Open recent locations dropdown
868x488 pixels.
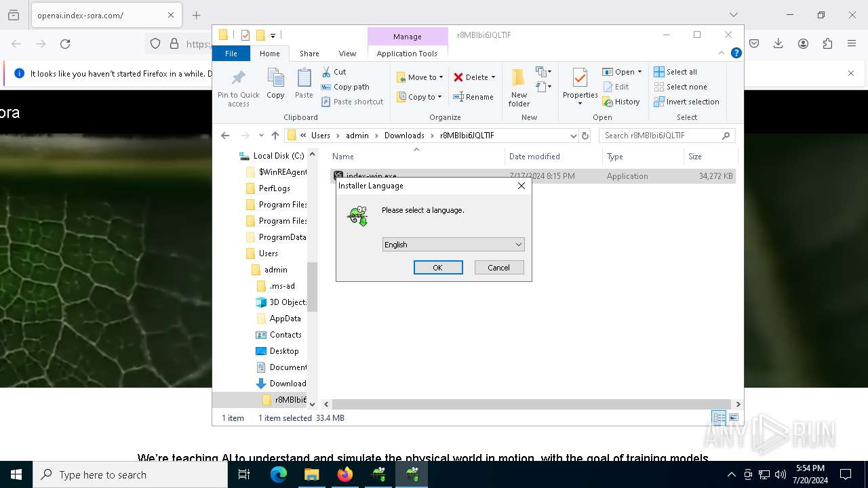pos(261,136)
